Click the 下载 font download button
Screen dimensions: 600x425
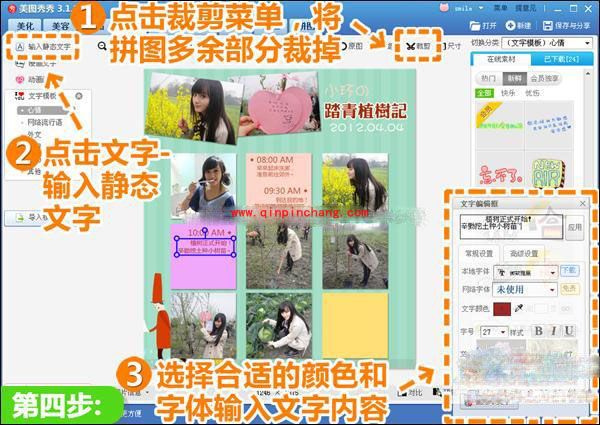(569, 270)
